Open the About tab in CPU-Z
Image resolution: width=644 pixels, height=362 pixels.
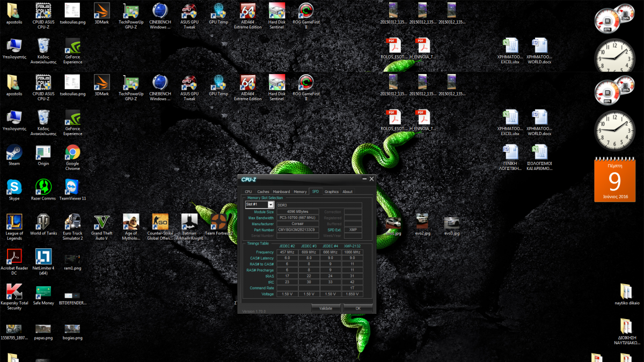point(348,191)
